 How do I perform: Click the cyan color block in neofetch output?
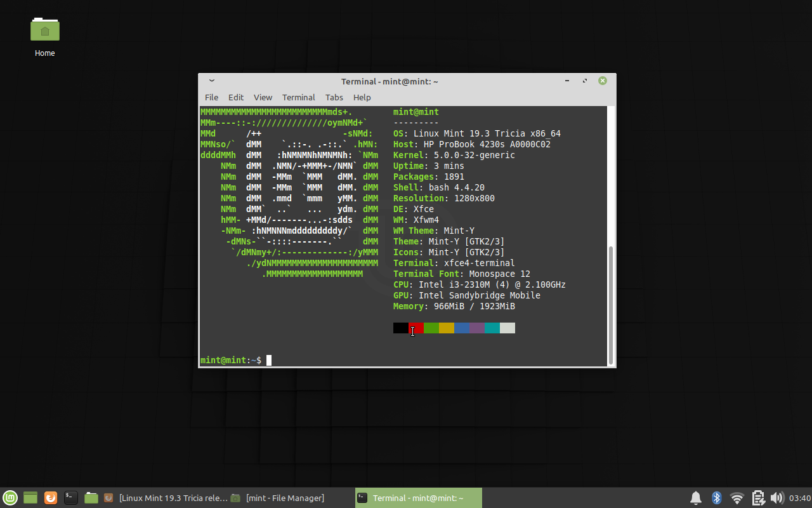pos(492,328)
